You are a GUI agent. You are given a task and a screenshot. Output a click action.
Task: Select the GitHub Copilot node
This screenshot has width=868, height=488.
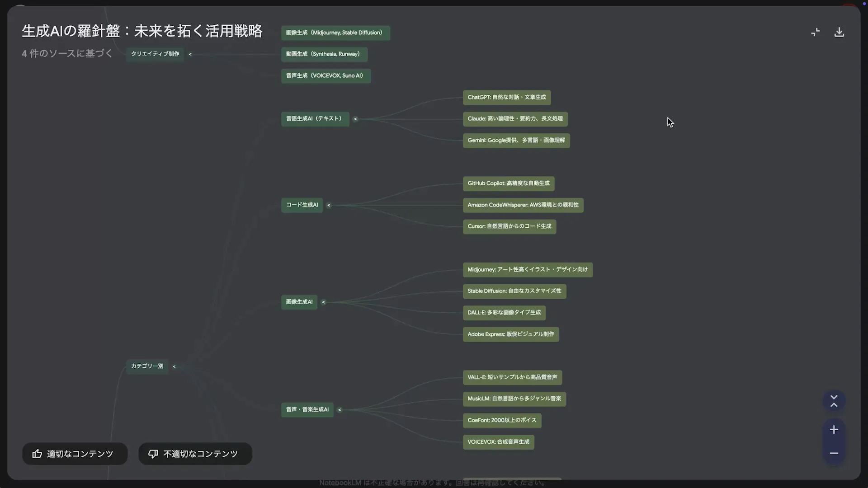tap(508, 183)
